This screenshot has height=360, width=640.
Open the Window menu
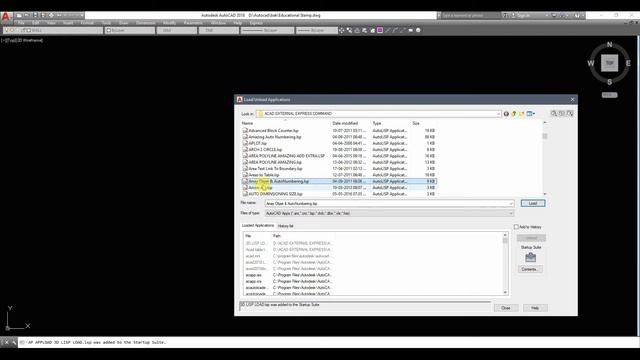[x=218, y=23]
